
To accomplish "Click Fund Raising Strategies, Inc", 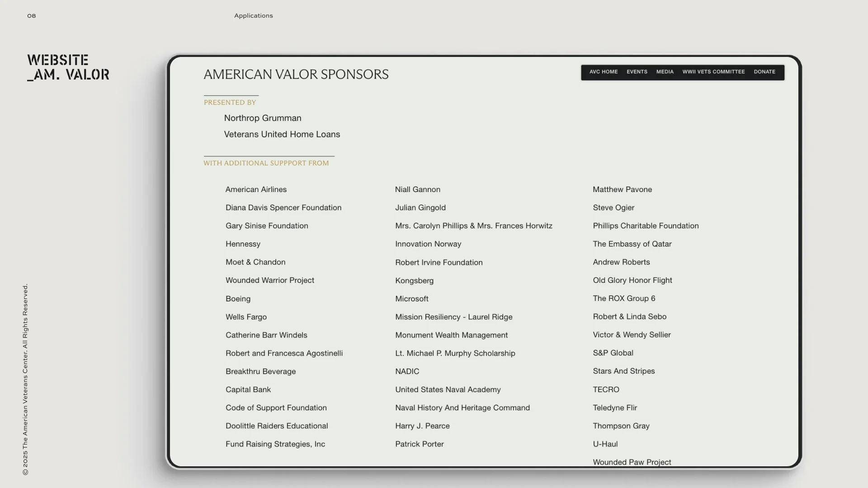I will (275, 444).
